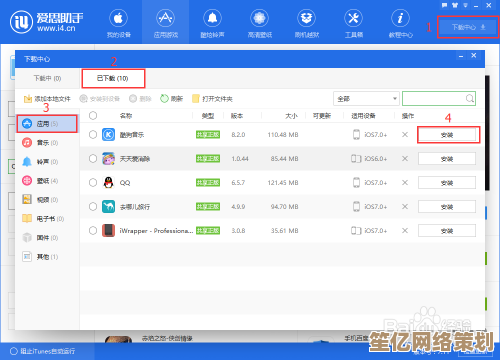Minimize the 下载中心 dialog
This screenshot has width=500, height=360.
click(461, 56)
